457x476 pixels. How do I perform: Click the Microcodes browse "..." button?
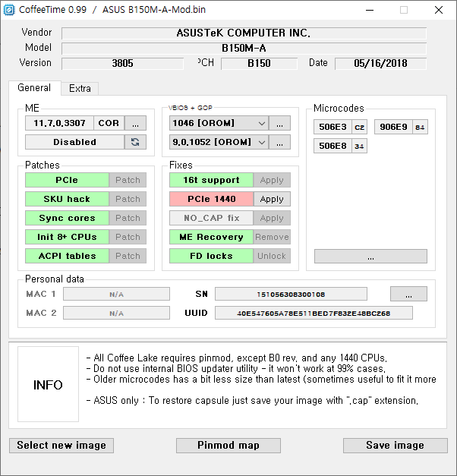(x=370, y=257)
